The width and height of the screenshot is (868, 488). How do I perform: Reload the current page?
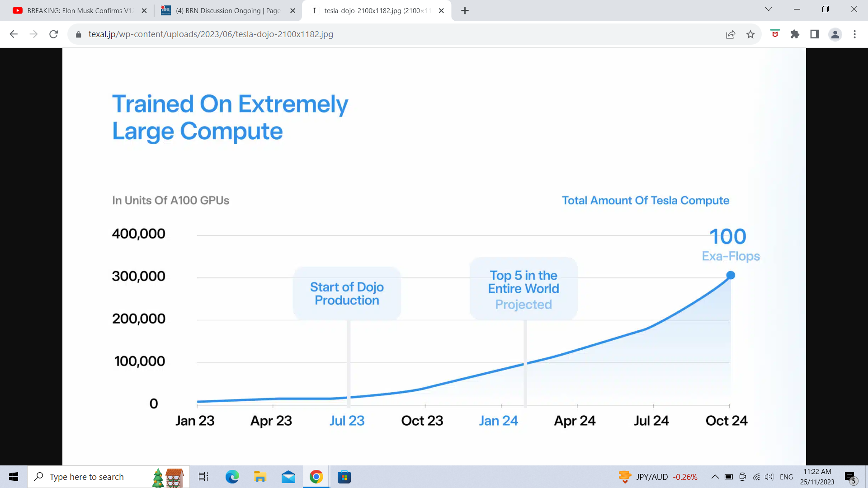point(53,34)
